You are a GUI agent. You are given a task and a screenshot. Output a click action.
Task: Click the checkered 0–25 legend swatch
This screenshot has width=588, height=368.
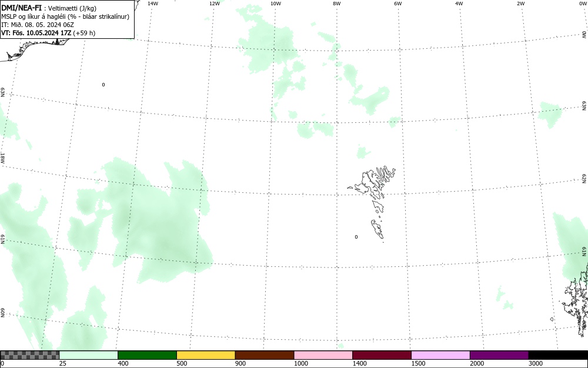pyautogui.click(x=29, y=355)
